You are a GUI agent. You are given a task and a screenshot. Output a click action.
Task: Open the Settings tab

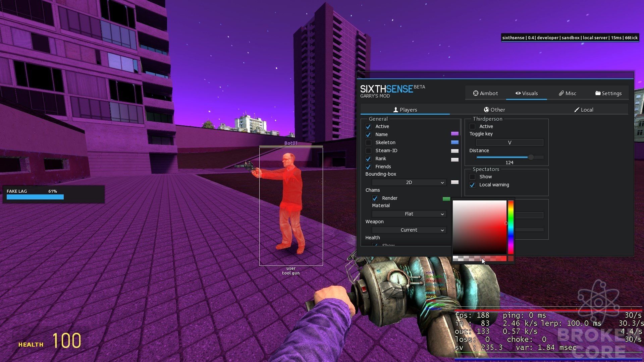pos(608,94)
